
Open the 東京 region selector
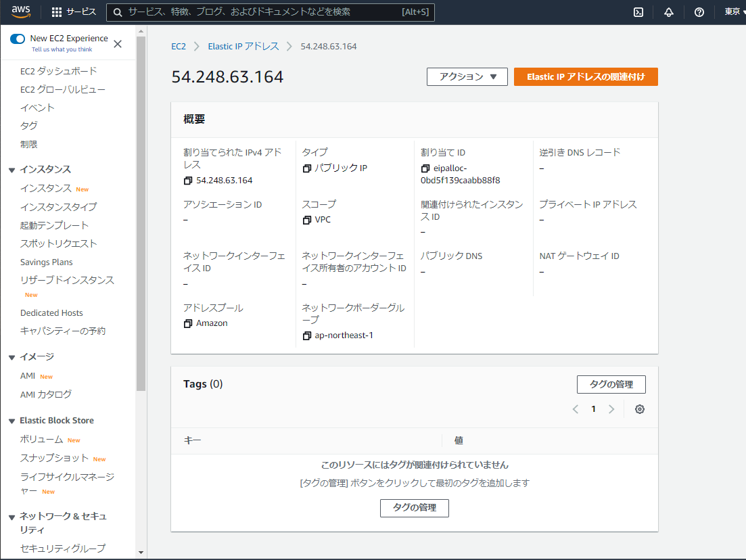coord(735,12)
